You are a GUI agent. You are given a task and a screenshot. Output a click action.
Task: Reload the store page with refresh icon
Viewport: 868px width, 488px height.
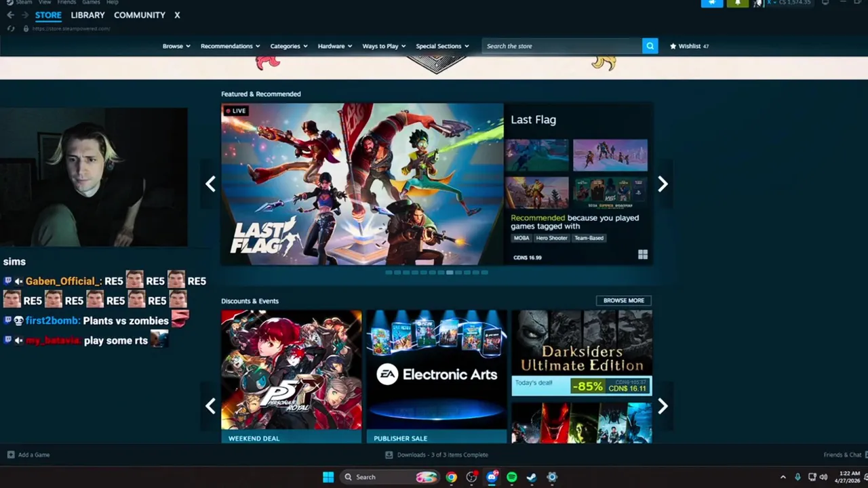(11, 28)
